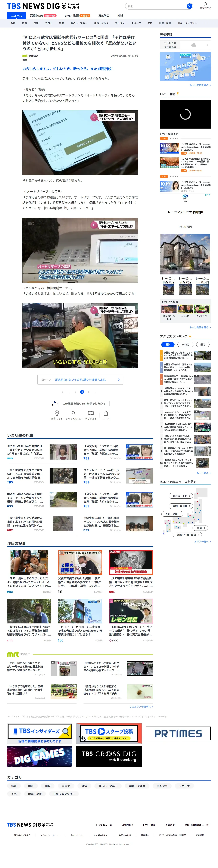
Task: Open the 北海道・東北 area button
Action: click(x=181, y=496)
